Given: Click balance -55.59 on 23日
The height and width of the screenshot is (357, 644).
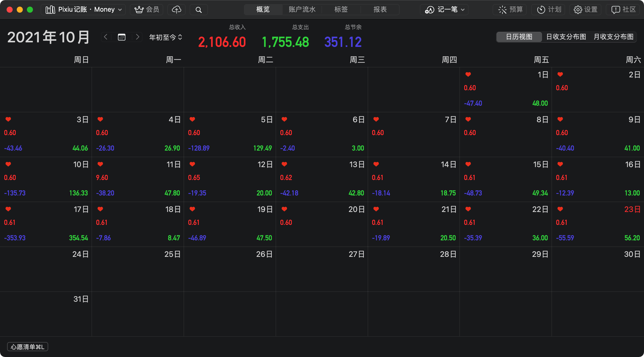Looking at the screenshot, I should click(565, 238).
